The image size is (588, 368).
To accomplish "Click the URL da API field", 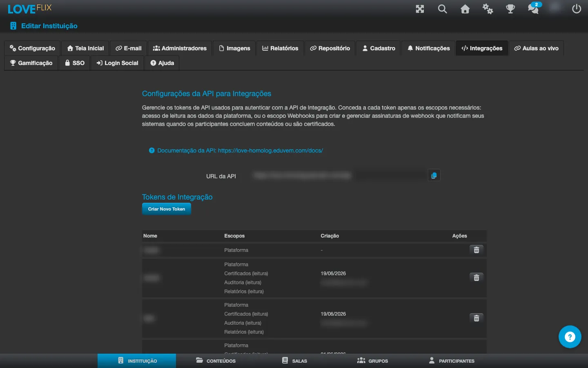I will point(339,175).
